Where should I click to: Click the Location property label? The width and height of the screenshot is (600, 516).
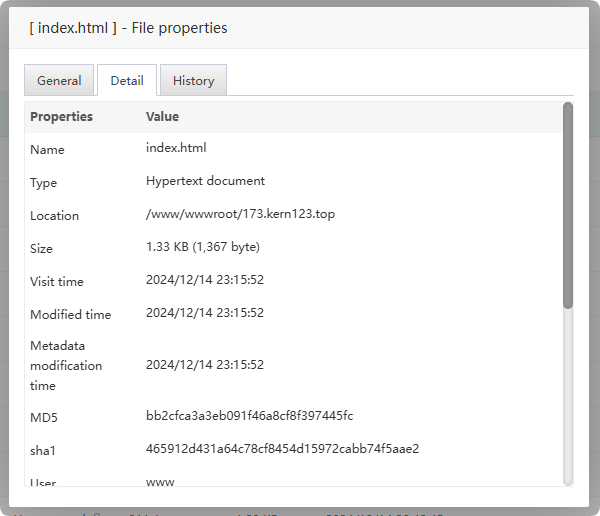[x=54, y=216]
